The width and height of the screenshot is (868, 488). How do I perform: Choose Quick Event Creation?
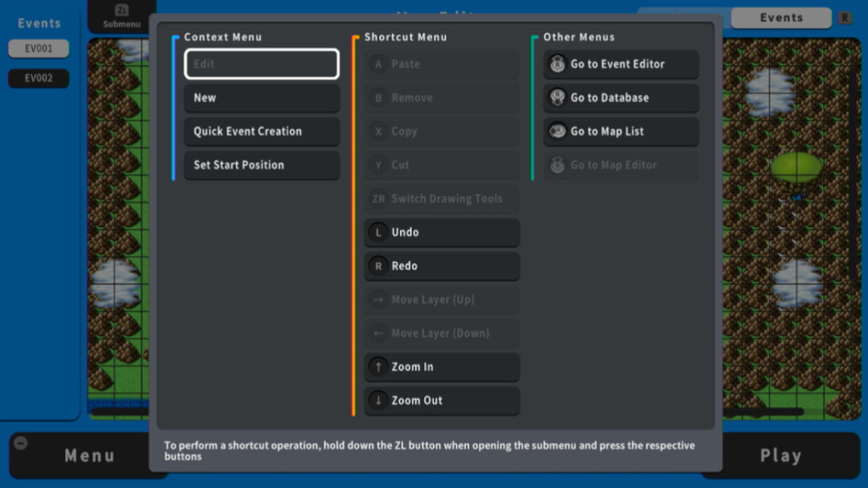(x=261, y=131)
